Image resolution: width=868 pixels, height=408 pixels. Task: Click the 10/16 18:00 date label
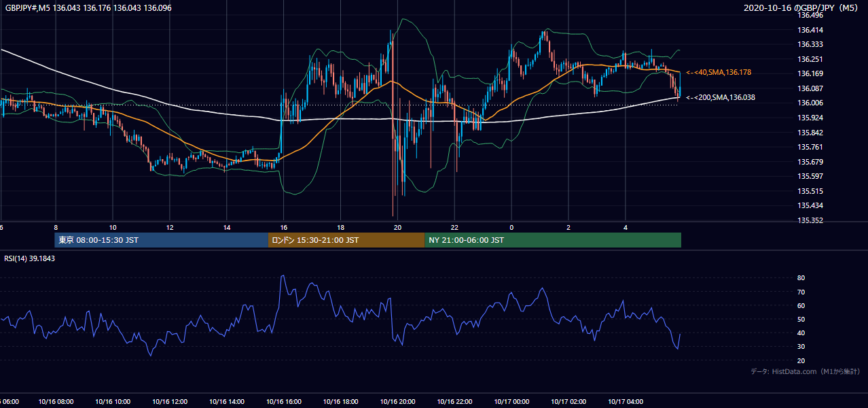tap(342, 402)
